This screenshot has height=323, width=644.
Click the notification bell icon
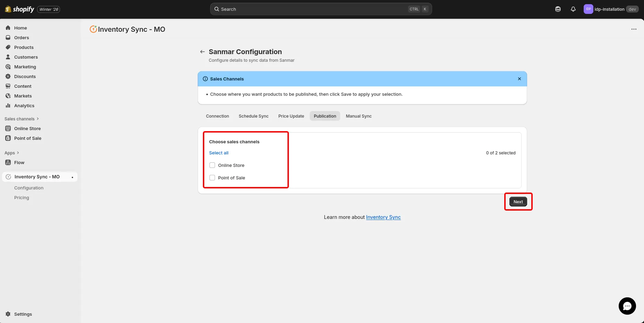coord(573,9)
